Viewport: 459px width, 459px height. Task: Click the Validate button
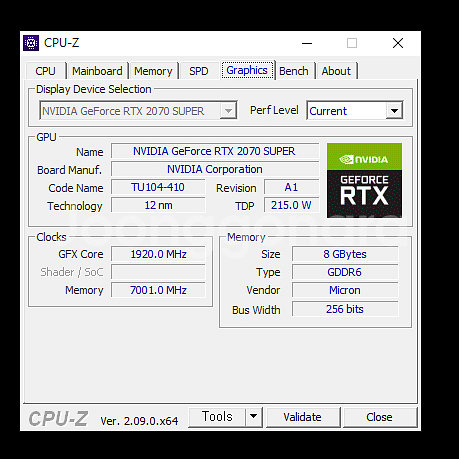point(303,417)
